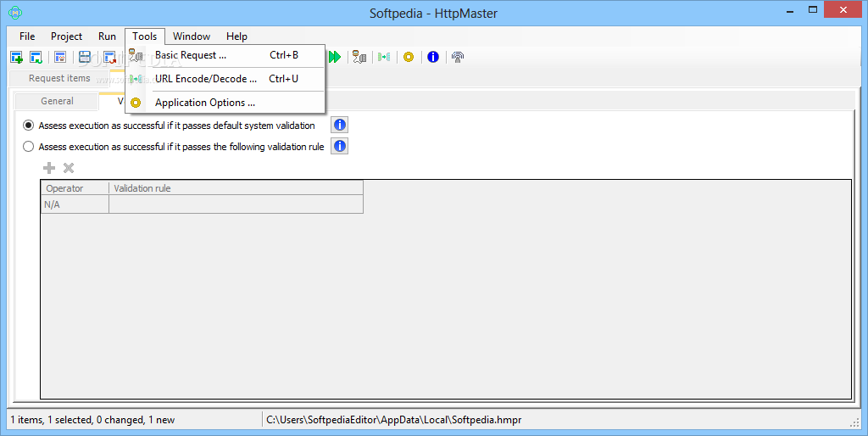This screenshot has width=868, height=436.
Task: Click the Basic Request toolbar icon
Action: click(359, 57)
